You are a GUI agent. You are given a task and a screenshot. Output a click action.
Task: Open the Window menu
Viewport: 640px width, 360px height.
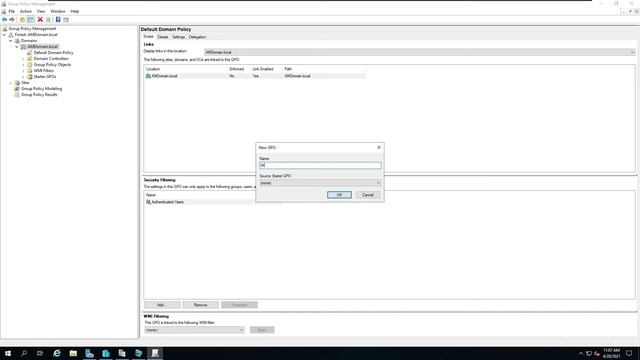pyautogui.click(x=58, y=11)
